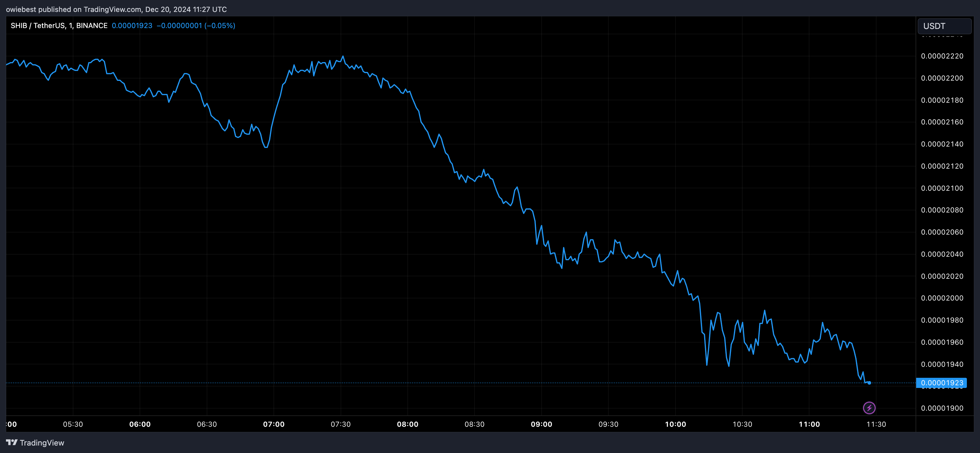Click the SHIB / TetherUS symbol title

coord(38,25)
